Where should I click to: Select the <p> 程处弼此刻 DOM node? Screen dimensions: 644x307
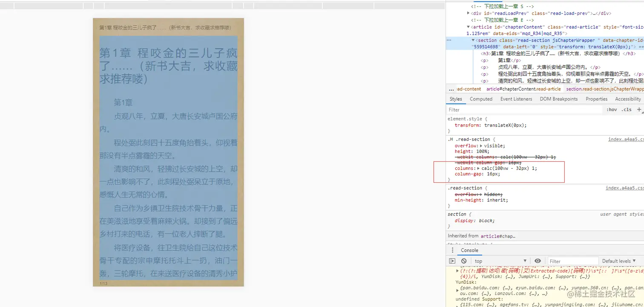[562, 74]
